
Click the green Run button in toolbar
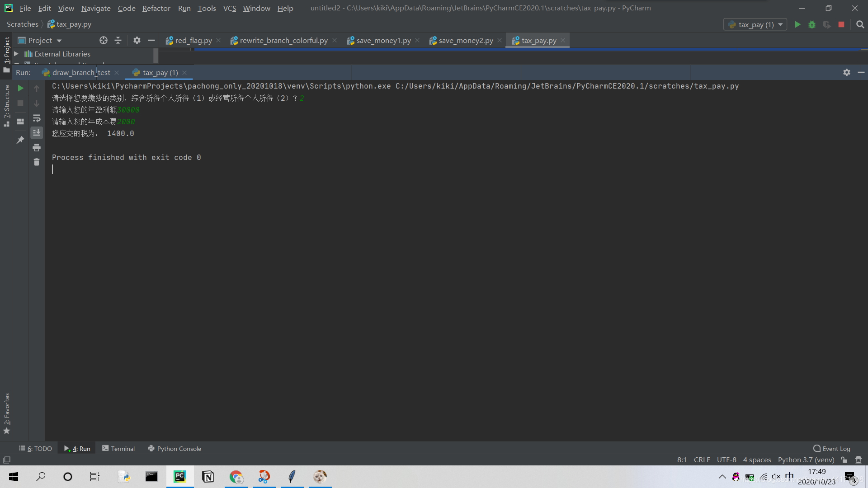coord(797,24)
